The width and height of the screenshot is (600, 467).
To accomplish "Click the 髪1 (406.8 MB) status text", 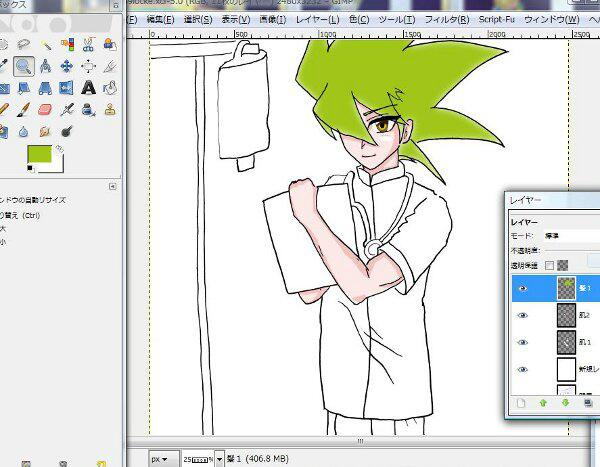I will pos(258,459).
